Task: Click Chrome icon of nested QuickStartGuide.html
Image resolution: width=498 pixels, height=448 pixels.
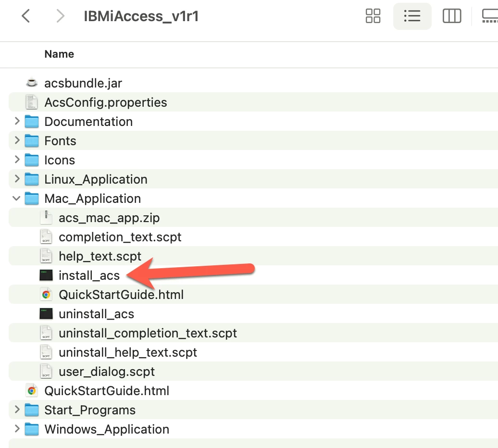Action: pos(46,295)
